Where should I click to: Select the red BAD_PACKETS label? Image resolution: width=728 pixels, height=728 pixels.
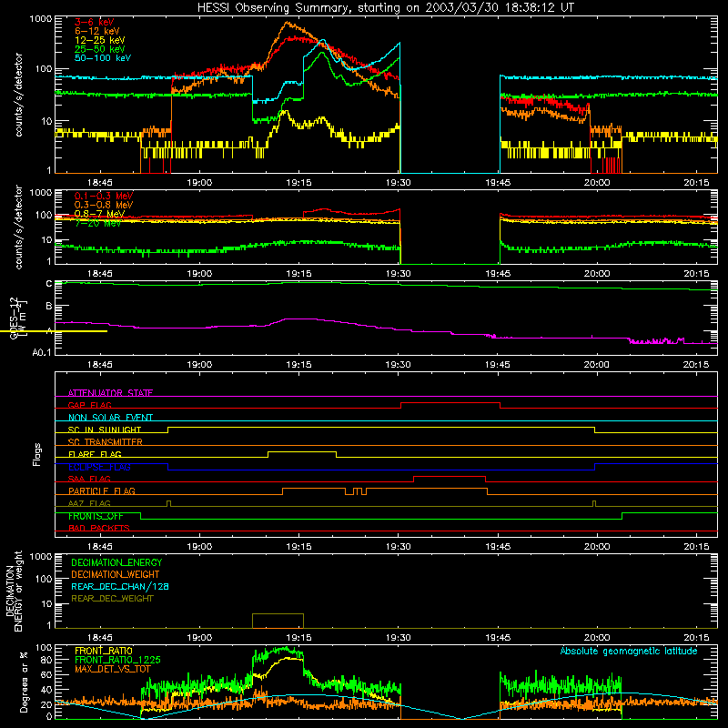point(99,528)
